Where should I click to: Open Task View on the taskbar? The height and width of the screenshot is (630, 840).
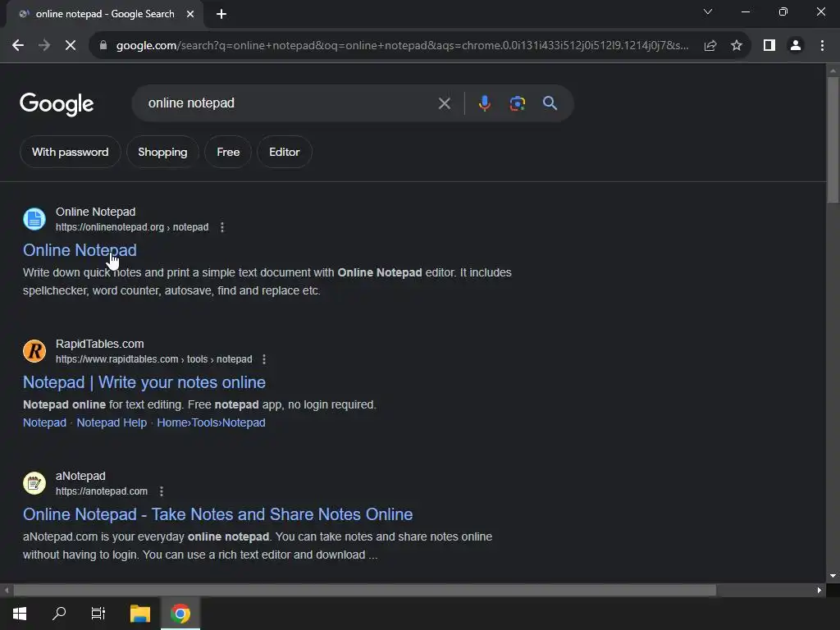98,614
